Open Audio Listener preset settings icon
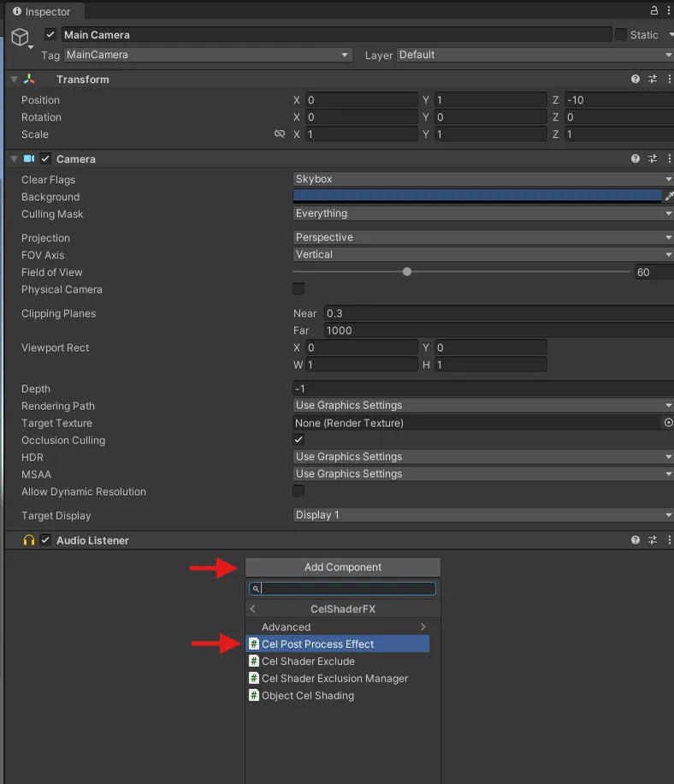This screenshot has width=674, height=784. click(653, 540)
